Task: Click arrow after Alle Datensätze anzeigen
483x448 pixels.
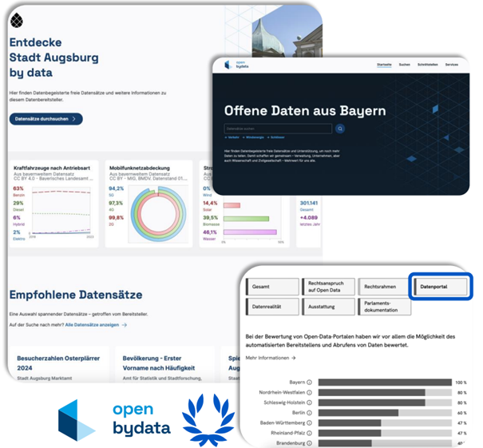Action: (x=125, y=325)
